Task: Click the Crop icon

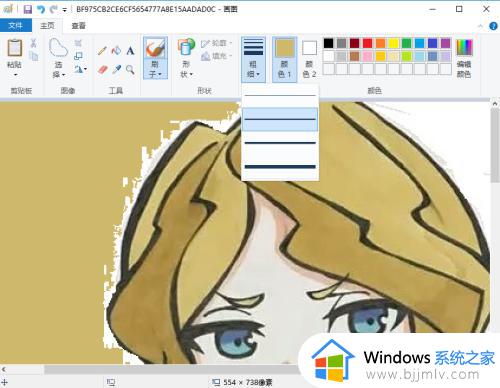Action: 78,43
